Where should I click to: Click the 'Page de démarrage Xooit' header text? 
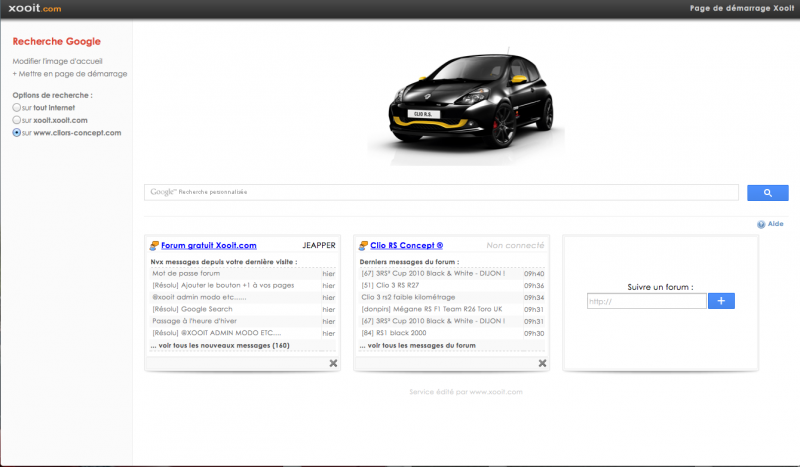[x=742, y=8]
